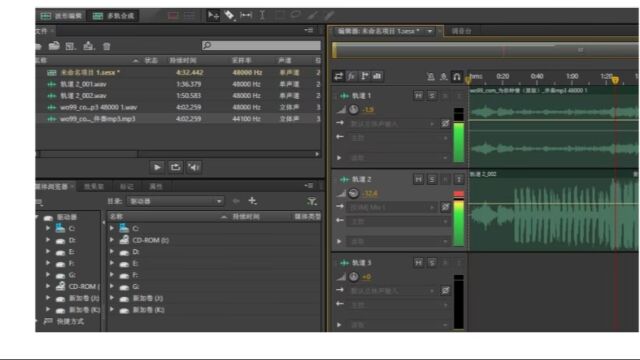Viewport: 640px width, 360px height.
Task: Open the Files panel options menu
Action: tap(309, 30)
